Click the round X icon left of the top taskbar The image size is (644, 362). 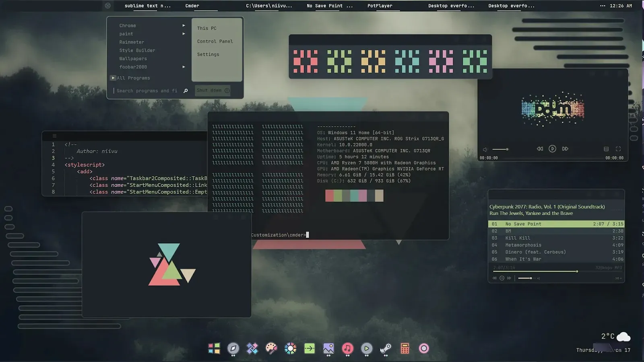[107, 6]
